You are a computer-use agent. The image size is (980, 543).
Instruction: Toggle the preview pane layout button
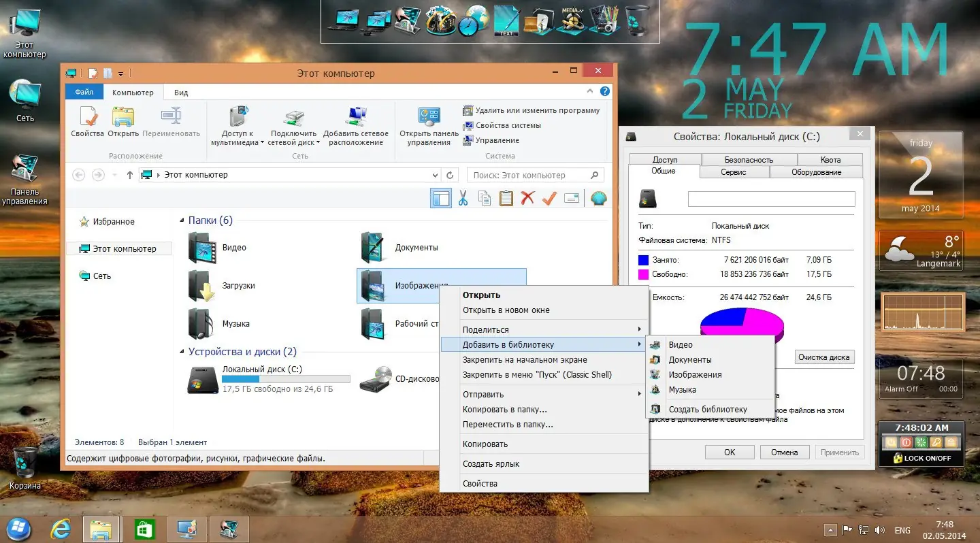click(x=440, y=198)
